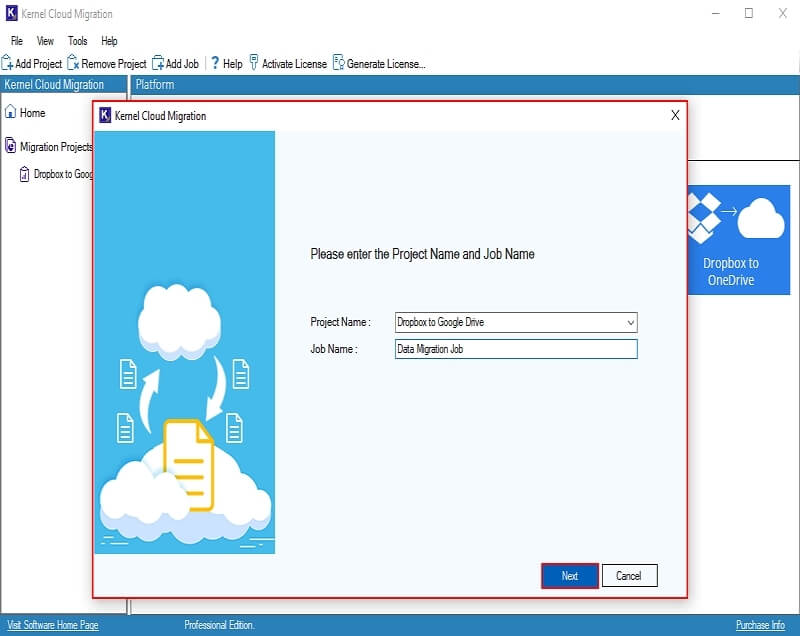Image resolution: width=800 pixels, height=636 pixels.
Task: Click inside the Job Name field
Action: click(516, 349)
